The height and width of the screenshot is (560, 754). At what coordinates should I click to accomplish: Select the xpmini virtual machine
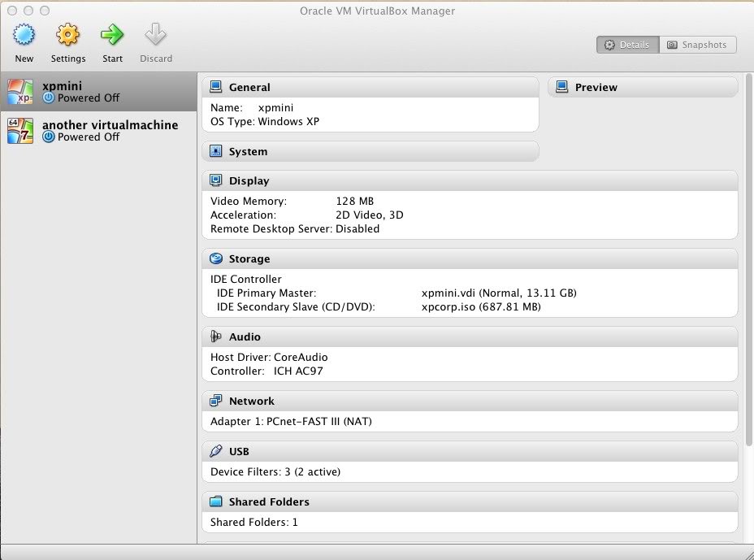[98, 92]
